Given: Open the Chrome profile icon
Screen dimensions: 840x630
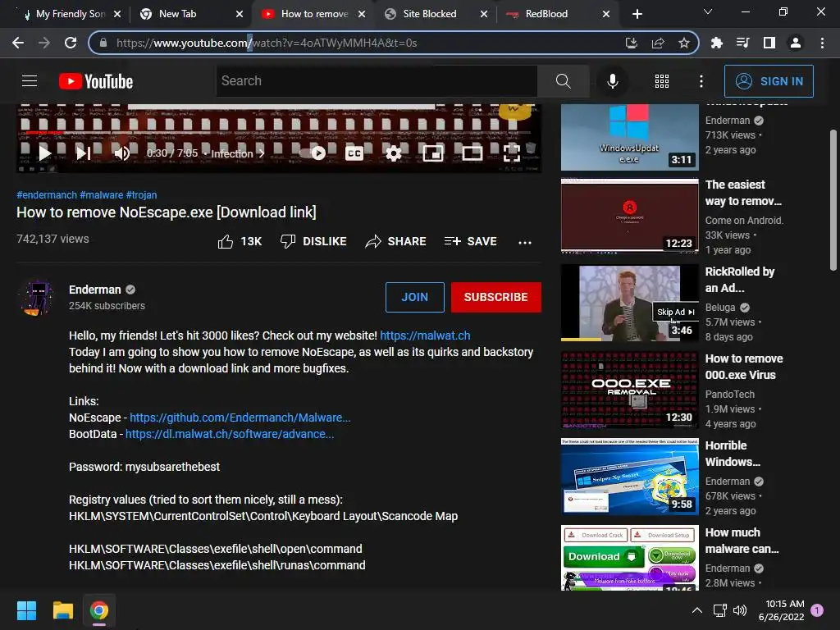Looking at the screenshot, I should point(796,43).
